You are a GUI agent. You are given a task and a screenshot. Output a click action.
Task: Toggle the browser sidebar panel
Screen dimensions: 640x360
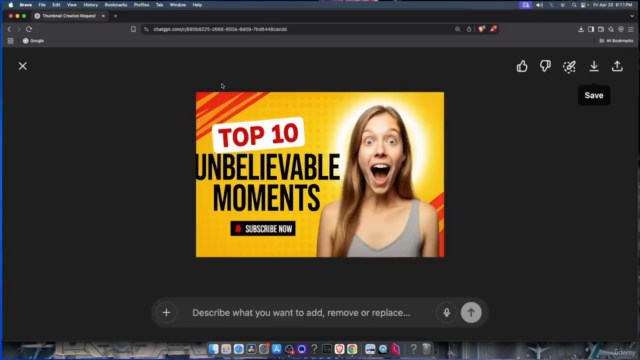(x=591, y=29)
